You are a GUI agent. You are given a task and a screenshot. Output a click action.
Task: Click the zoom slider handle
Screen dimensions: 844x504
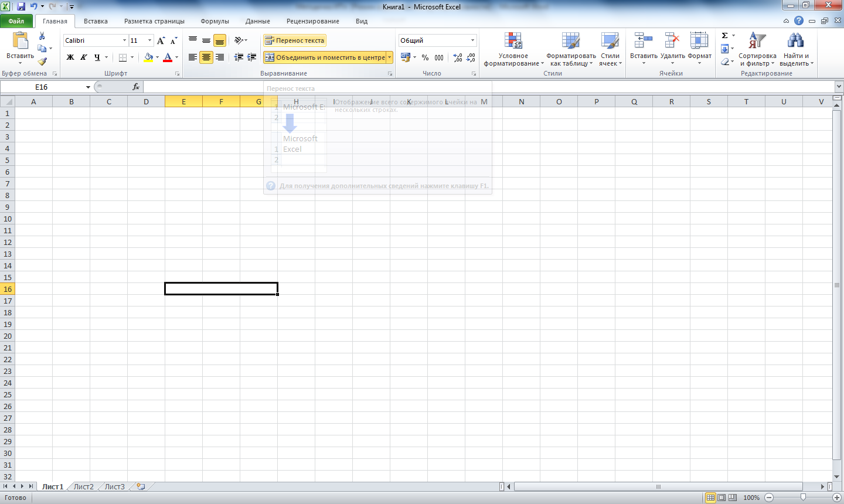coord(803,498)
